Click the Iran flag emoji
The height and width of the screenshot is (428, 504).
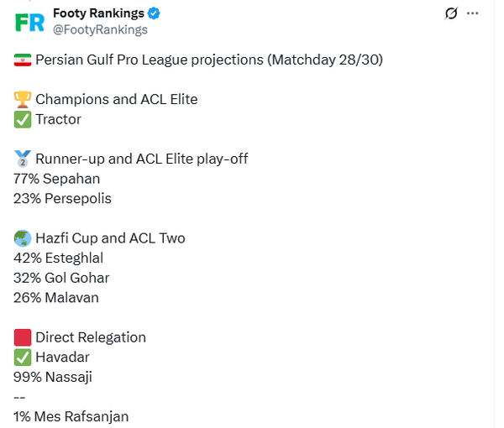point(23,60)
